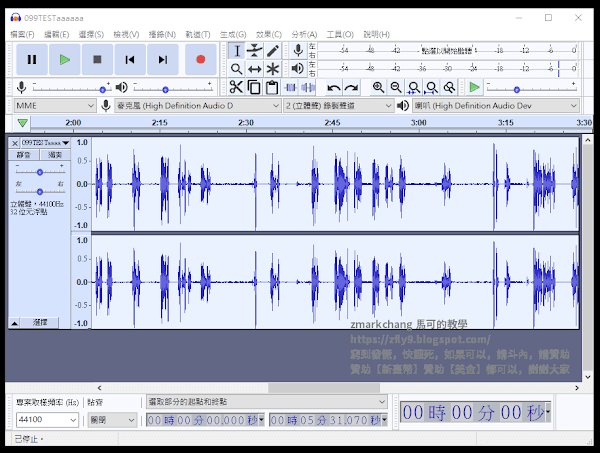Screen dimensions: 600x453
Task: Click the track Select button in the panel
Action: coord(40,323)
